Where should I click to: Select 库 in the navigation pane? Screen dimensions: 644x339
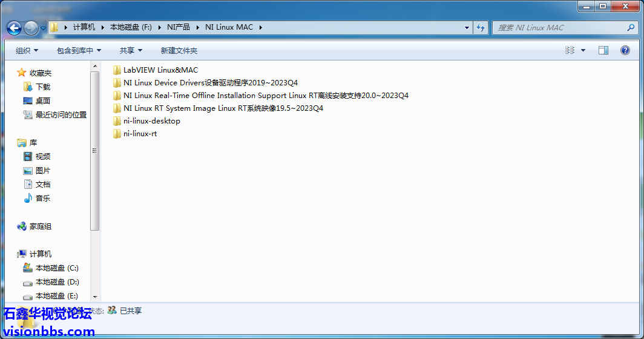click(x=33, y=143)
